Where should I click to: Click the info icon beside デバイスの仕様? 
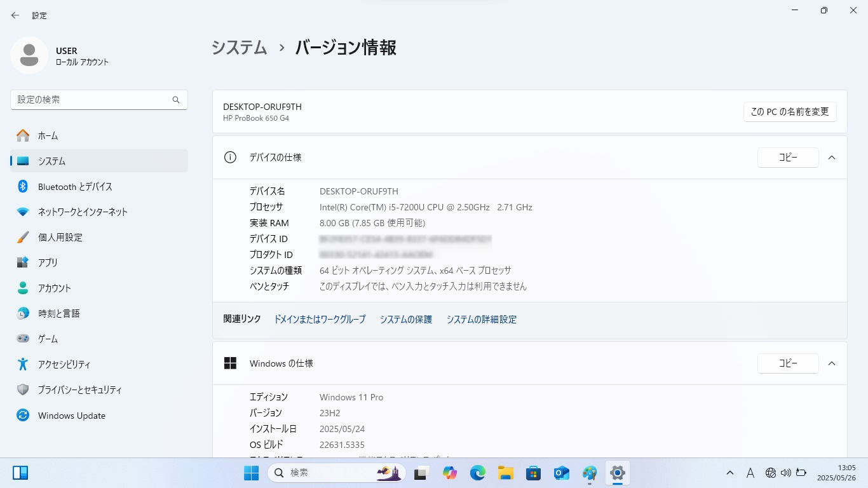point(230,157)
